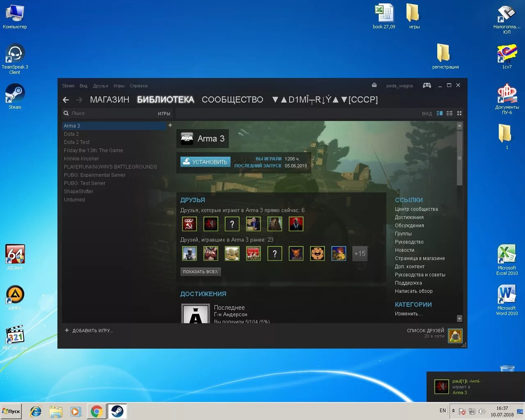This screenshot has height=420, width=525.
Task: Open the Steam menu
Action: (x=68, y=86)
